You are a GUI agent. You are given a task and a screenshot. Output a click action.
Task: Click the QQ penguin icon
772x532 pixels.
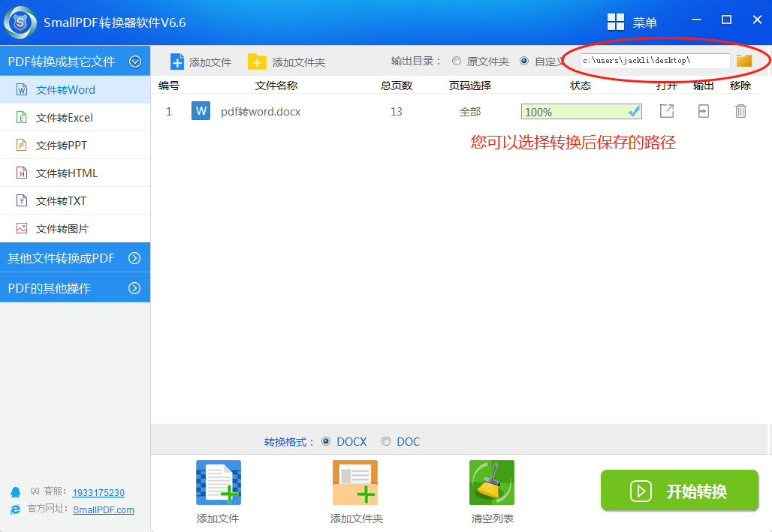[x=15, y=492]
